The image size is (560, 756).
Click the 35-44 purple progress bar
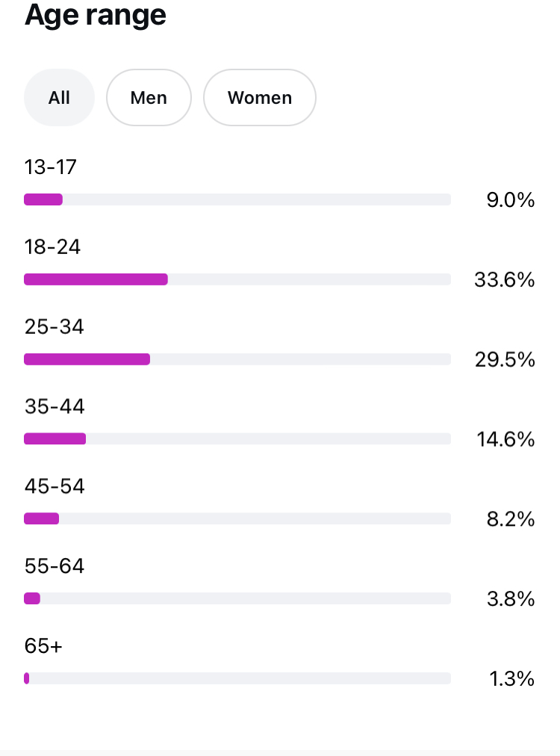55,439
